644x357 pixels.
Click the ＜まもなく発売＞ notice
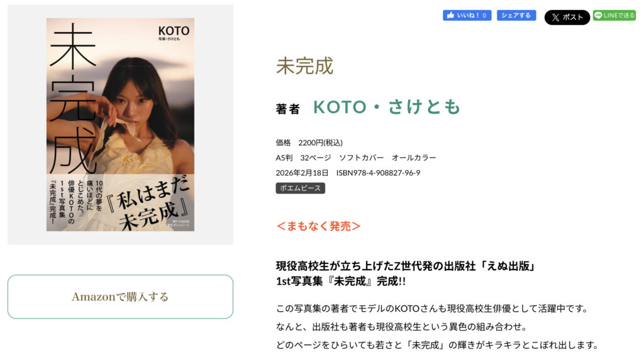click(x=318, y=226)
